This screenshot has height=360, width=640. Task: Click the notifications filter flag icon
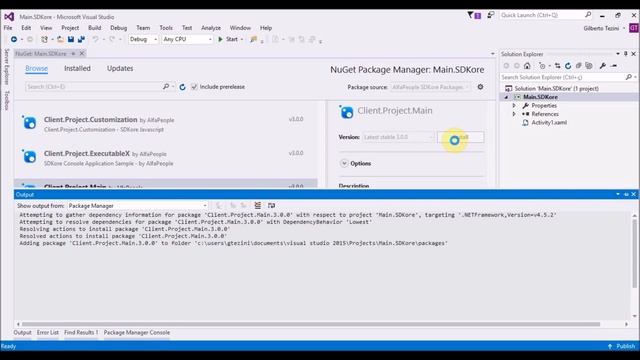pyautogui.click(x=473, y=15)
